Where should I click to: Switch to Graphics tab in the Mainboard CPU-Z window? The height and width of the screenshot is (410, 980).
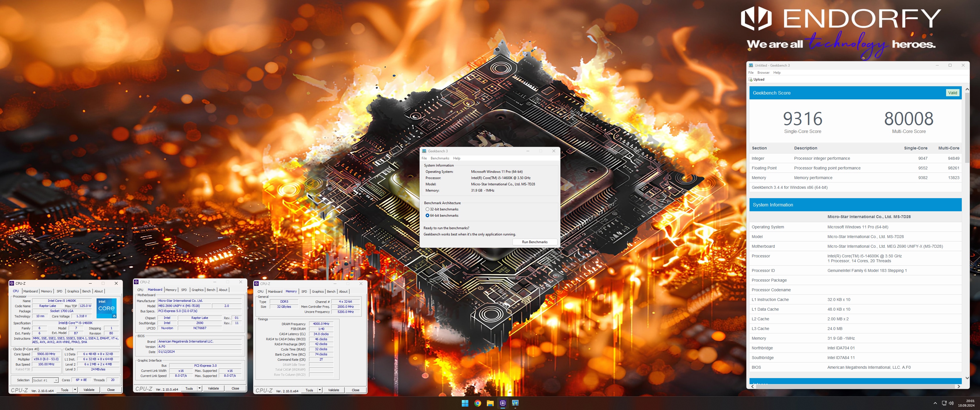click(197, 290)
